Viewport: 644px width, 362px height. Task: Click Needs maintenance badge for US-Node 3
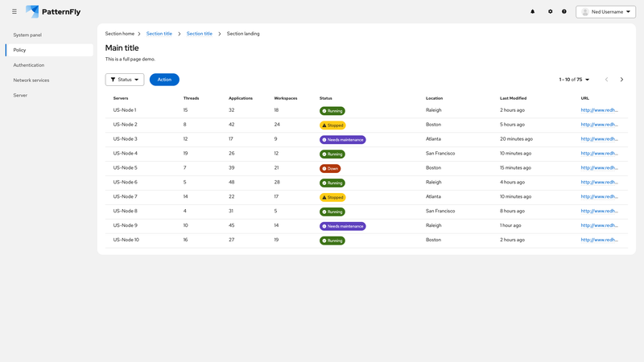click(343, 139)
